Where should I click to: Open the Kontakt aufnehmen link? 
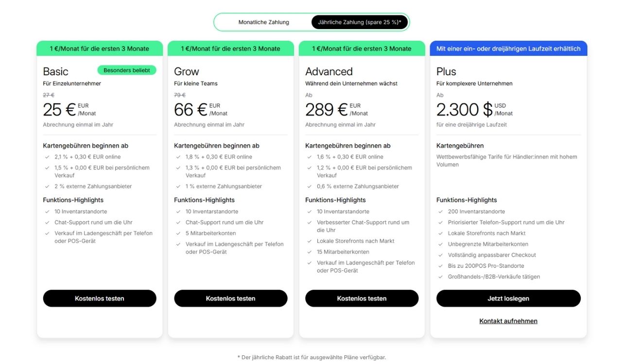pyautogui.click(x=508, y=321)
